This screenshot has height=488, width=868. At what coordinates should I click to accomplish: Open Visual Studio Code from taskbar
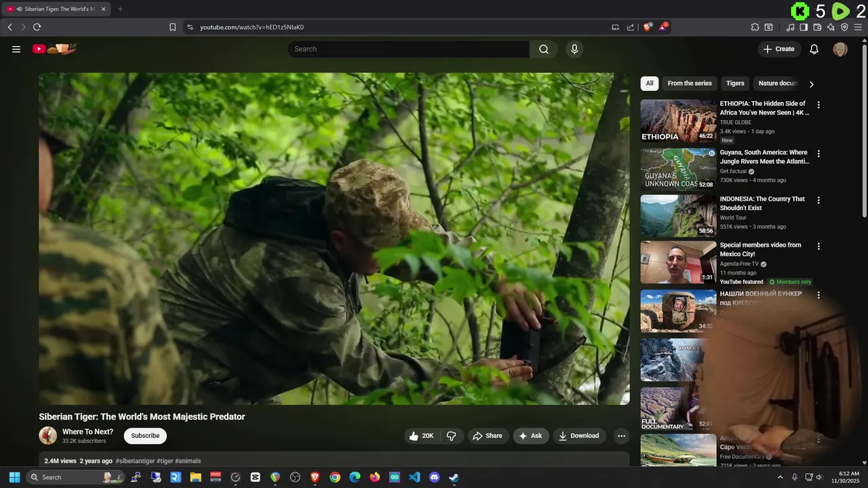[414, 477]
